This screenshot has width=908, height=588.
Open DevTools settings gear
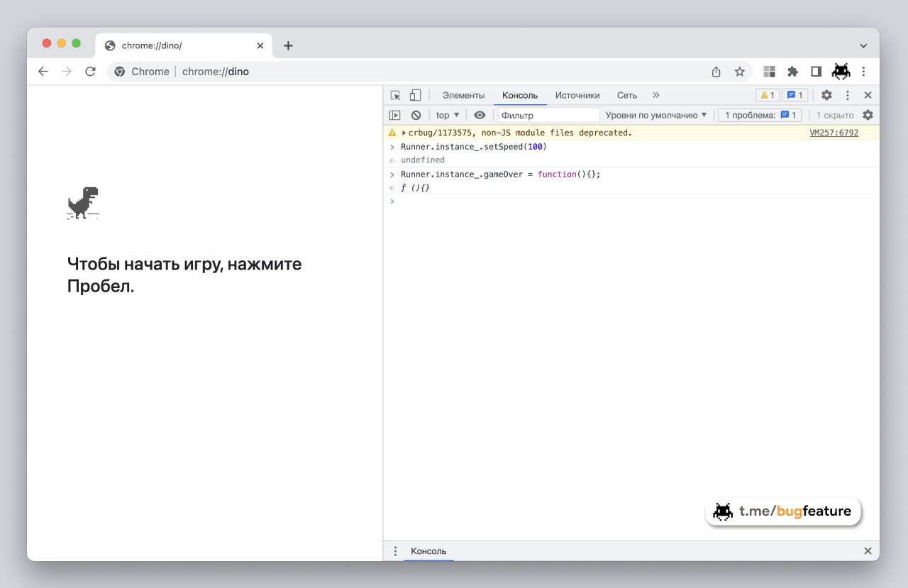[826, 95]
